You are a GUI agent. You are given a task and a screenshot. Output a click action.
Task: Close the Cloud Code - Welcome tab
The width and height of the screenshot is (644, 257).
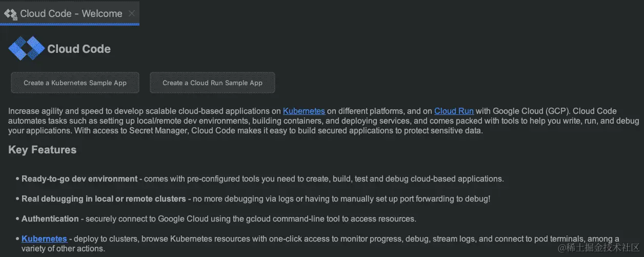[132, 13]
